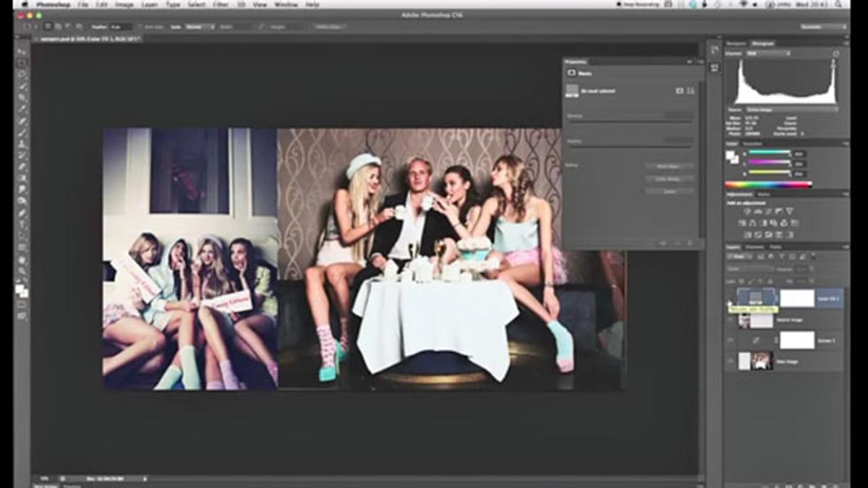Select the Move tool in the toolbar
868x488 pixels.
(x=22, y=51)
